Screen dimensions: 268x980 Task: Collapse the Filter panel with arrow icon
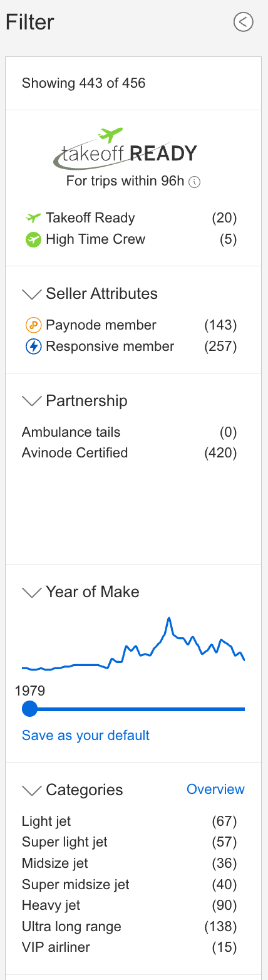243,22
